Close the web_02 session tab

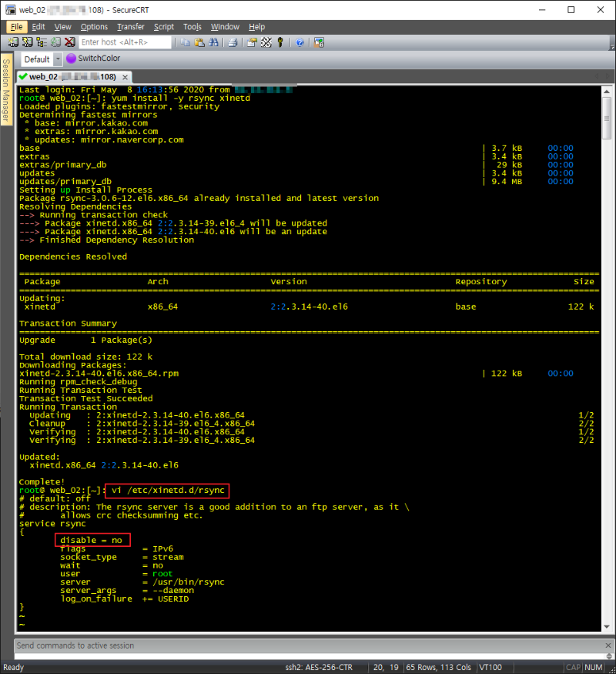[x=125, y=77]
